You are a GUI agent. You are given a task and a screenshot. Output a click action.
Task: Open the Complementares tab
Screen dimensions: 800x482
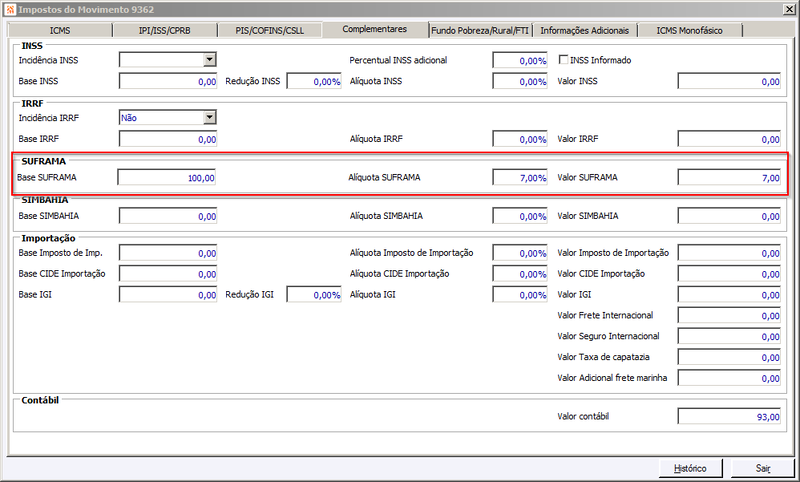(x=374, y=29)
